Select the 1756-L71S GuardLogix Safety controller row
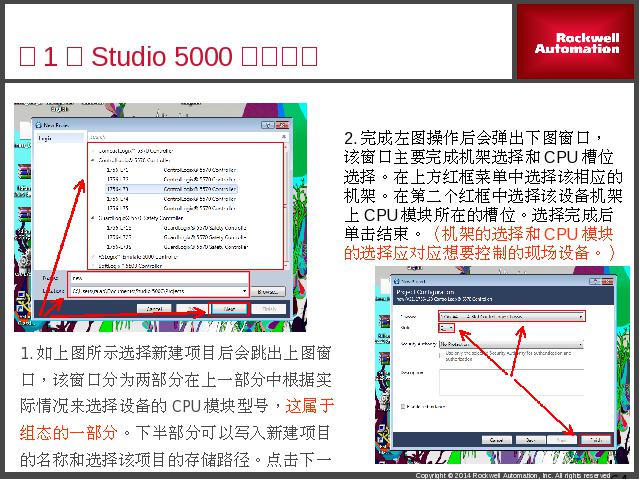 pos(177,228)
